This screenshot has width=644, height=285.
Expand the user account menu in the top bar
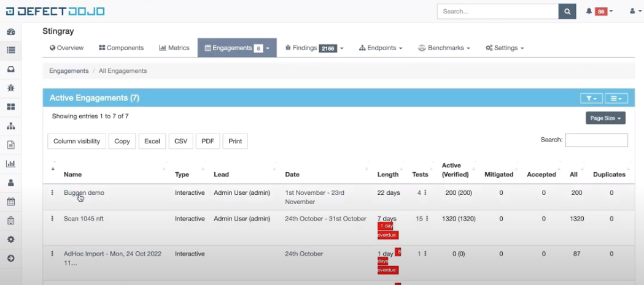tap(635, 11)
